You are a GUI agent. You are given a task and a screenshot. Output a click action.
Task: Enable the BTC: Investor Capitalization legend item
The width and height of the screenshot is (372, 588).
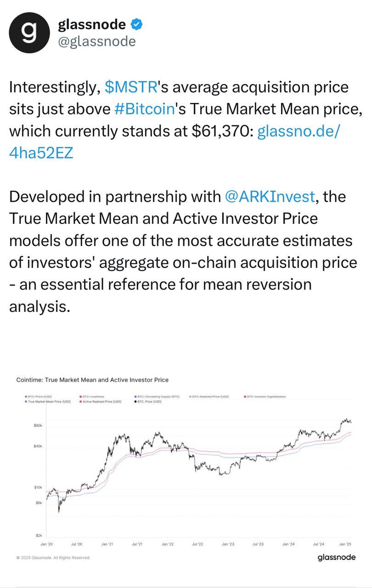click(x=266, y=396)
